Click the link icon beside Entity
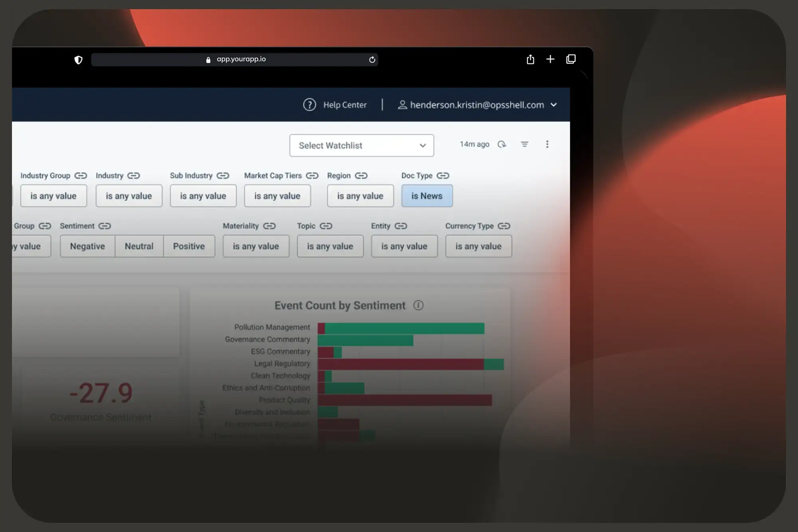Screen dimensions: 798x532 click(401, 226)
